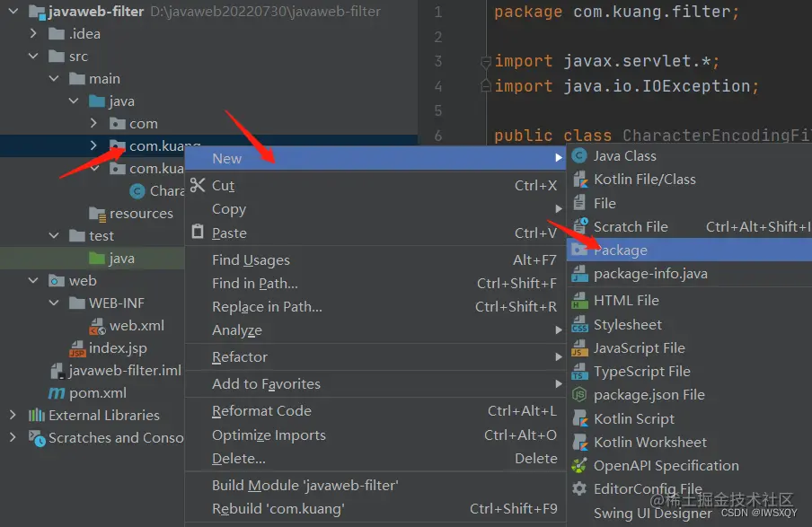This screenshot has width=812, height=527.
Task: Click the EditorConfig gear icon
Action: pos(579,488)
